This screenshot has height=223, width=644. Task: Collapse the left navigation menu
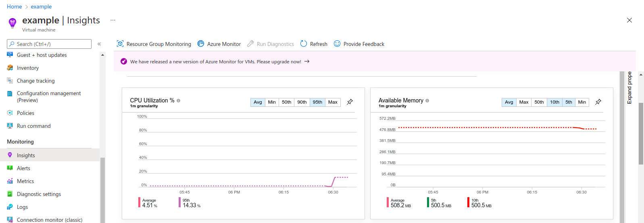click(x=99, y=44)
